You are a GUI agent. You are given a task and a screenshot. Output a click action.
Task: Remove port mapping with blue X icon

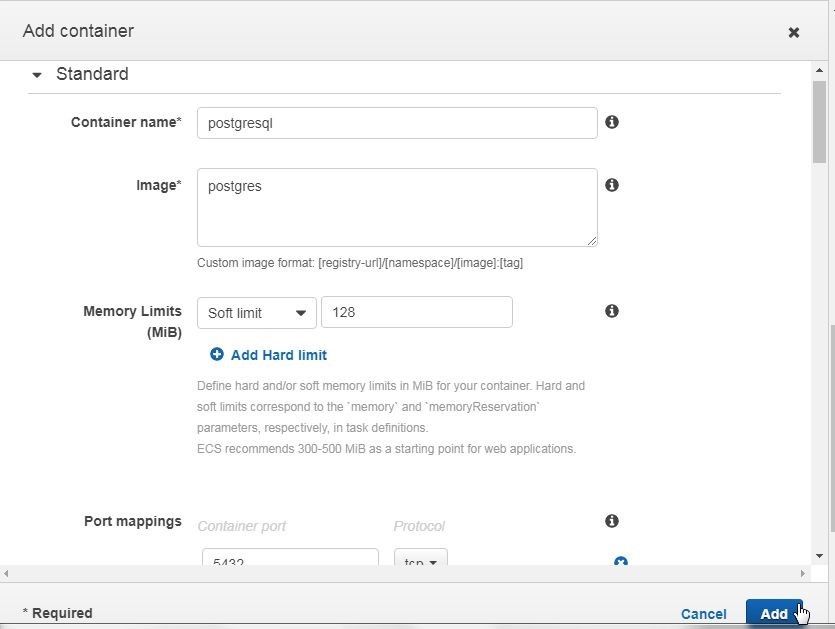[x=620, y=561]
